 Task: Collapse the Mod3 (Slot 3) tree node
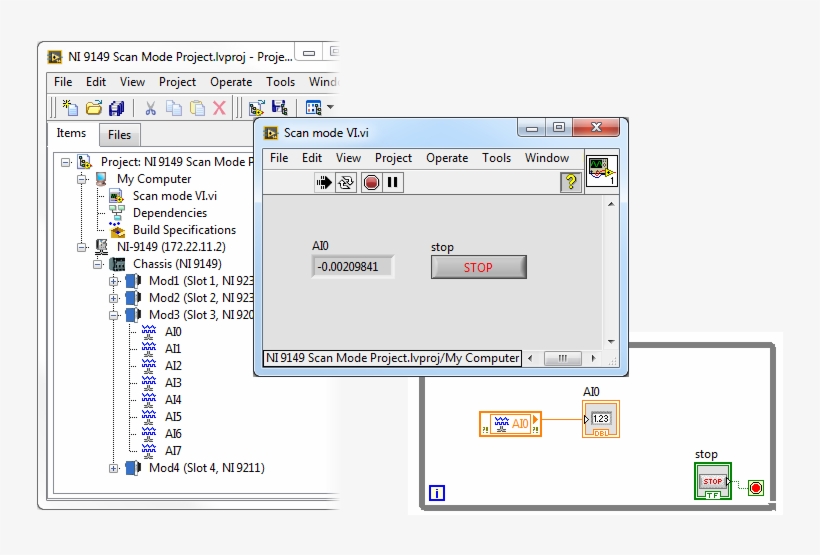(x=115, y=315)
